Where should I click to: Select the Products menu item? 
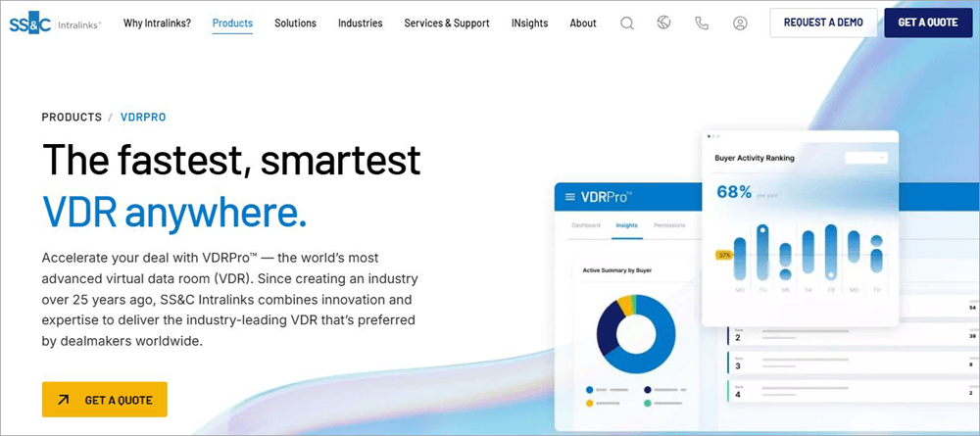pyautogui.click(x=232, y=23)
